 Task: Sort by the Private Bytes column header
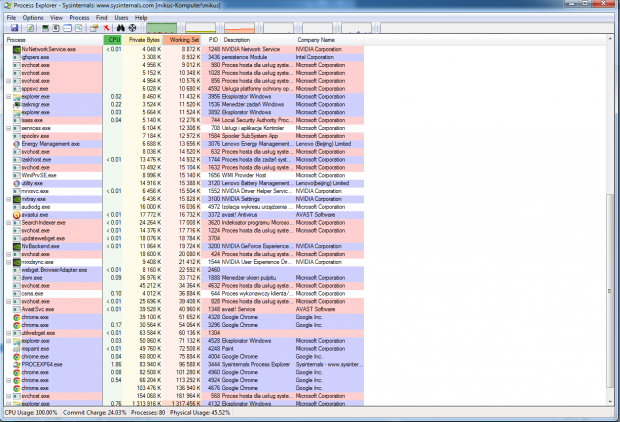click(x=142, y=40)
